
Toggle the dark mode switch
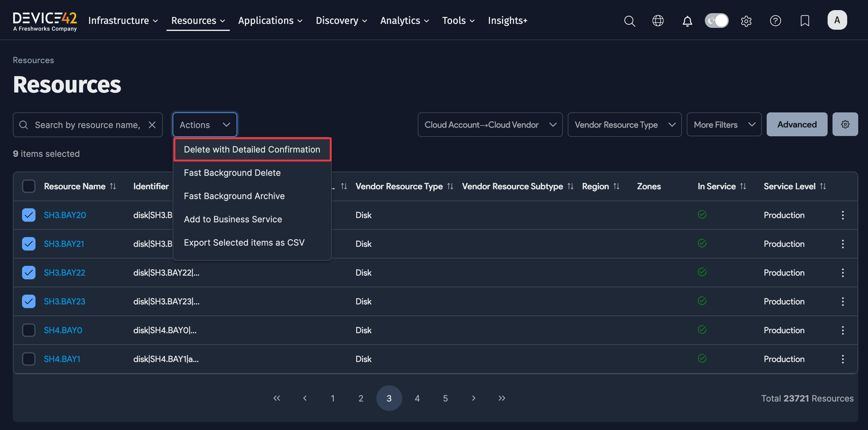(x=717, y=21)
